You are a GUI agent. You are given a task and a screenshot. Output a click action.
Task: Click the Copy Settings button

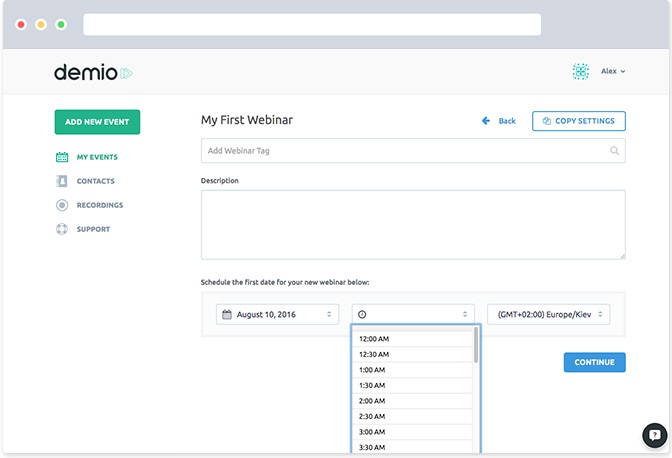point(579,121)
